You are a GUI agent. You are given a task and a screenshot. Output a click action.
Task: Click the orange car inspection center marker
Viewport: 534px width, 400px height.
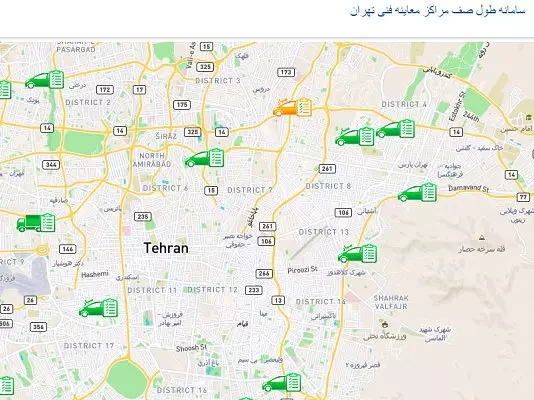(292, 107)
